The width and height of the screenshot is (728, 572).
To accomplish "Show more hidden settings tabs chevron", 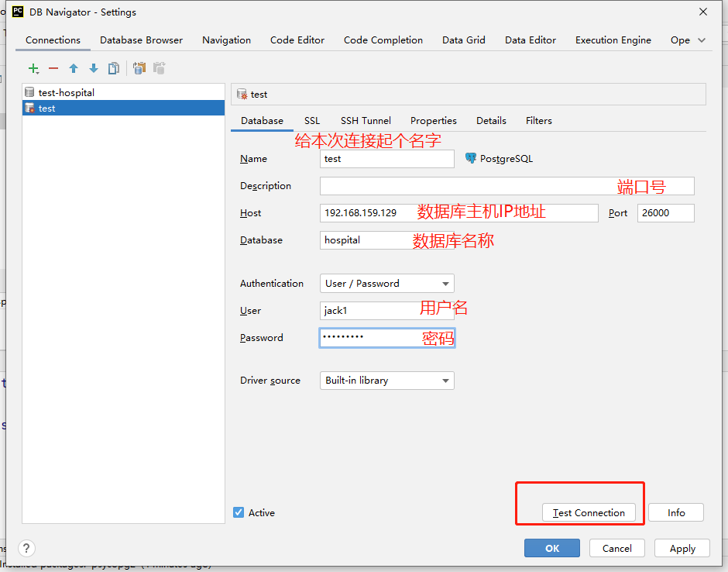I will click(702, 40).
